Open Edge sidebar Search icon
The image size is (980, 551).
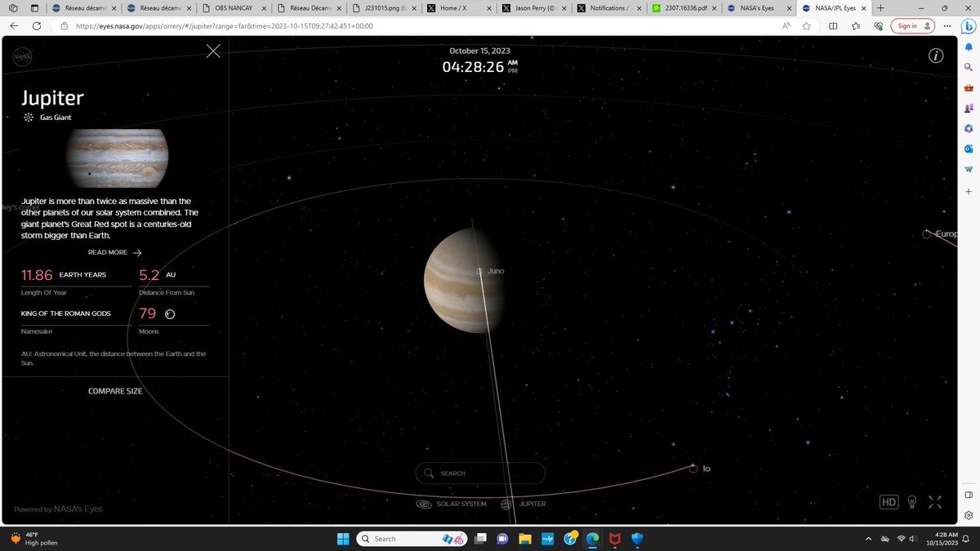click(x=969, y=67)
